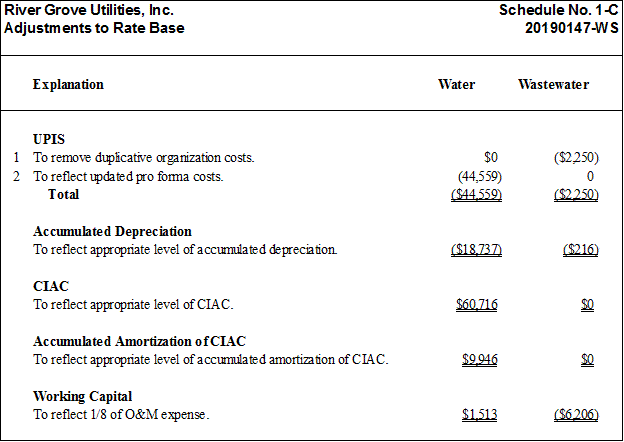Viewport: 624px width, 442px height.
Task: Click the River Grove Utilities, Inc. title
Action: 89,10
